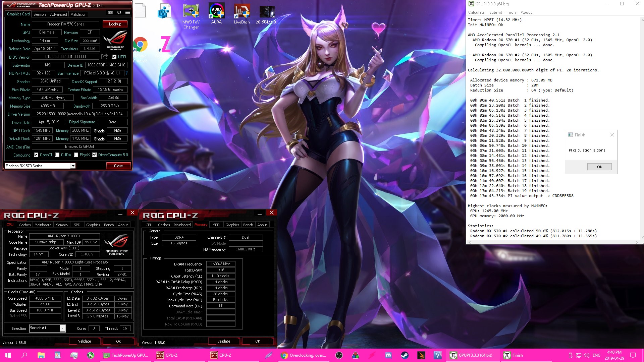644x362 pixels.
Task: Click OK in right CPU-Z window
Action: (x=258, y=341)
